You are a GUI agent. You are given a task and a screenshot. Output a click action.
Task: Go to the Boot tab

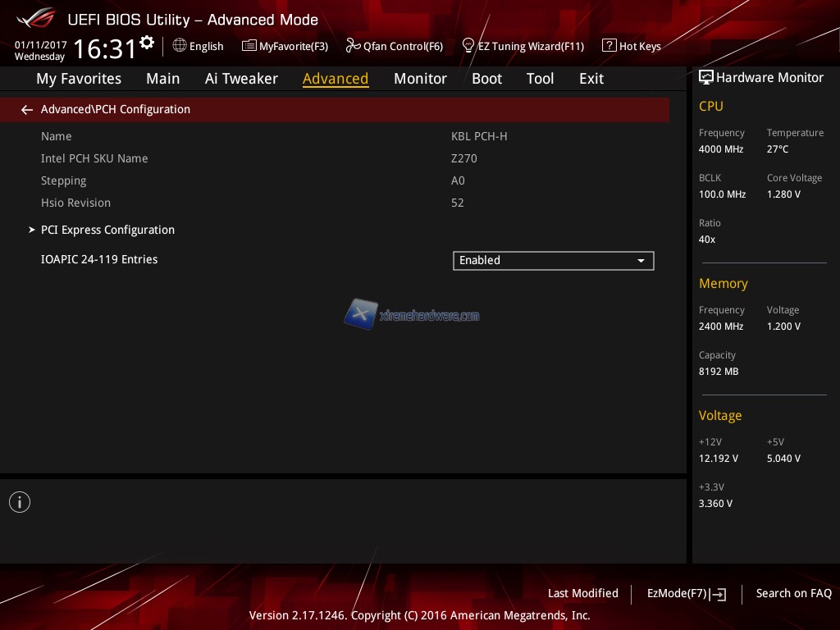pos(486,79)
